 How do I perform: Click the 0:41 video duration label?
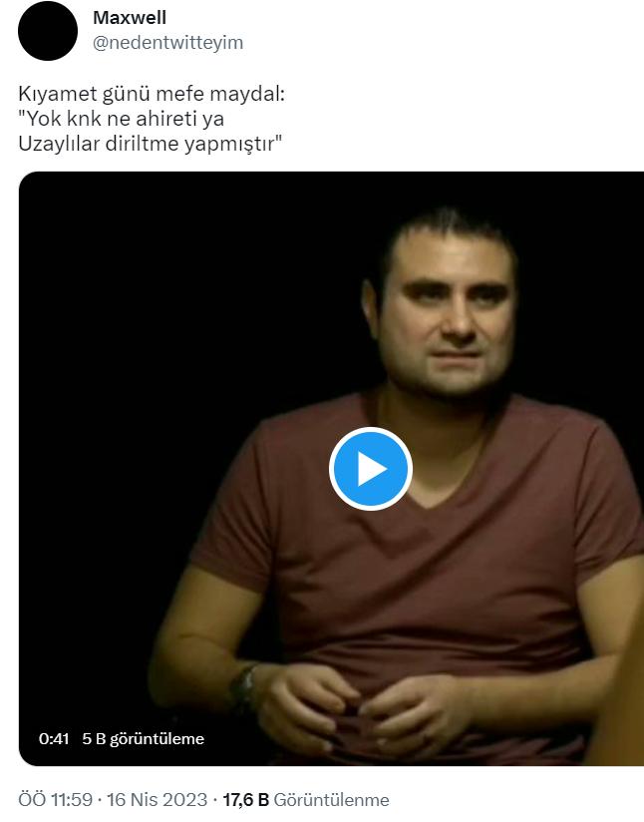[54, 738]
